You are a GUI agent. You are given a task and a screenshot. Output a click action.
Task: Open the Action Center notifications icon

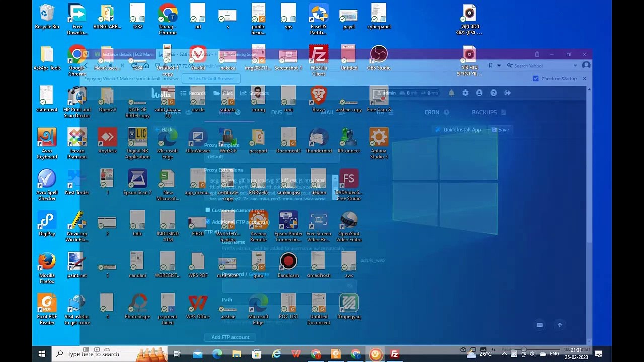[599, 354]
